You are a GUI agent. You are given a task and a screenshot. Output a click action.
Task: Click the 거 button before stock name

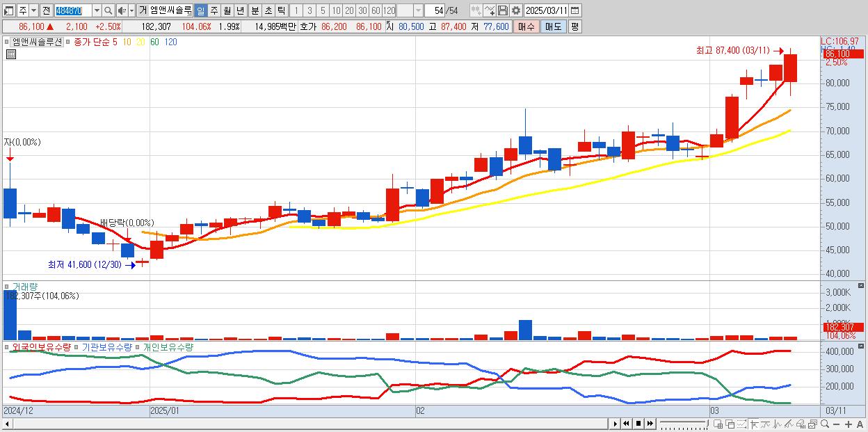pyautogui.click(x=143, y=10)
